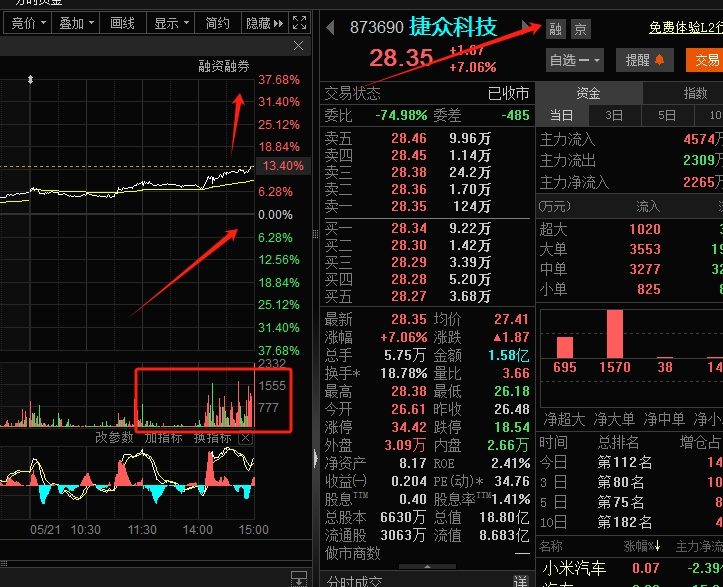This screenshot has width=723, height=587.
Task: Select the 画线 drawing tool
Action: tap(123, 23)
